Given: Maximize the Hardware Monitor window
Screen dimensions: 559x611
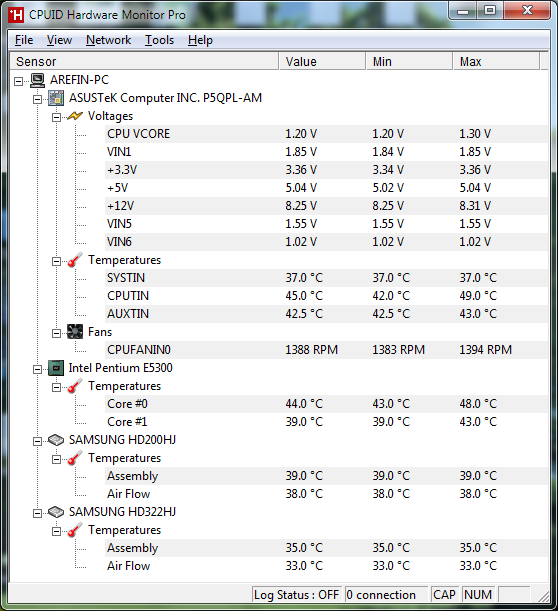Looking at the screenshot, I should click(x=490, y=11).
